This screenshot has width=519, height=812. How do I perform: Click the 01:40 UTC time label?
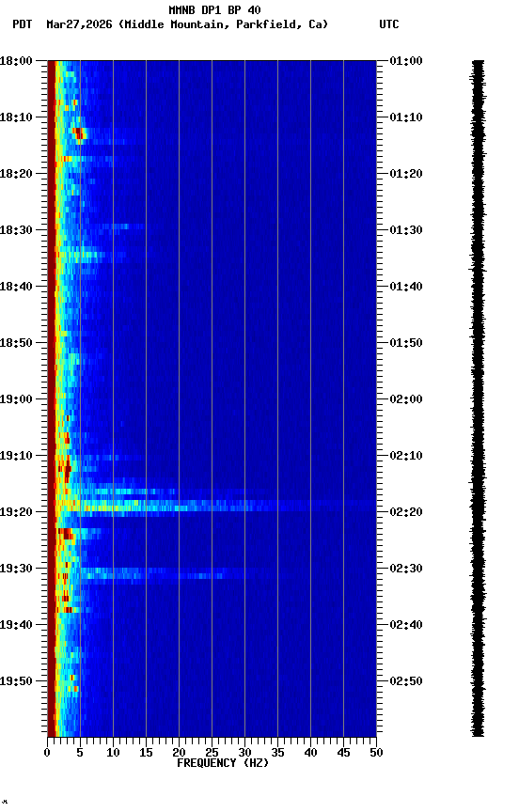[x=406, y=287]
